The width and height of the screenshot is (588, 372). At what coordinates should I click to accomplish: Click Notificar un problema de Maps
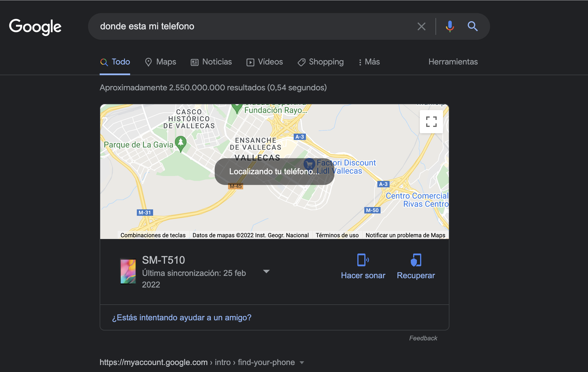tap(405, 235)
